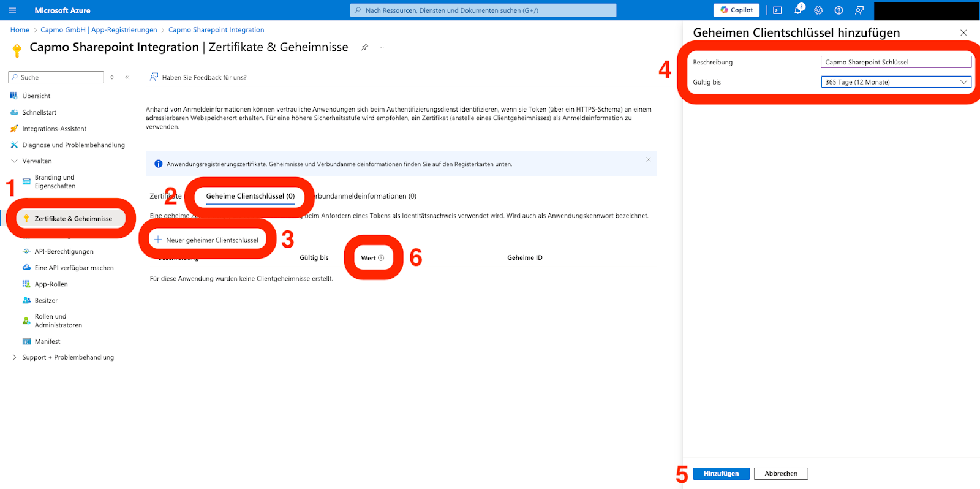
Task: Click the sort arrows next to Suche
Action: 111,77
